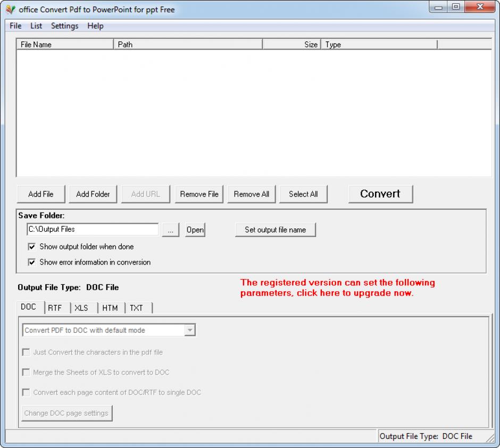Click the Add File button
Viewport: 500px width, 448px height.
coord(41,194)
